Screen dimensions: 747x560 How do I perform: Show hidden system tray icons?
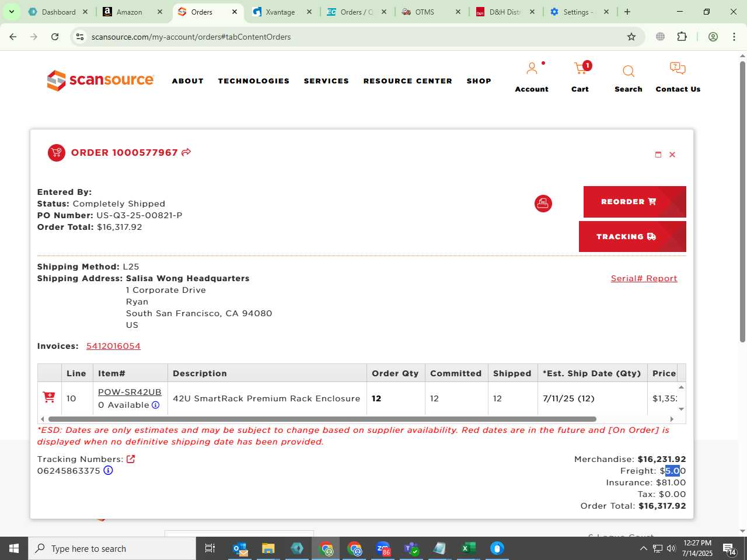[x=643, y=548]
